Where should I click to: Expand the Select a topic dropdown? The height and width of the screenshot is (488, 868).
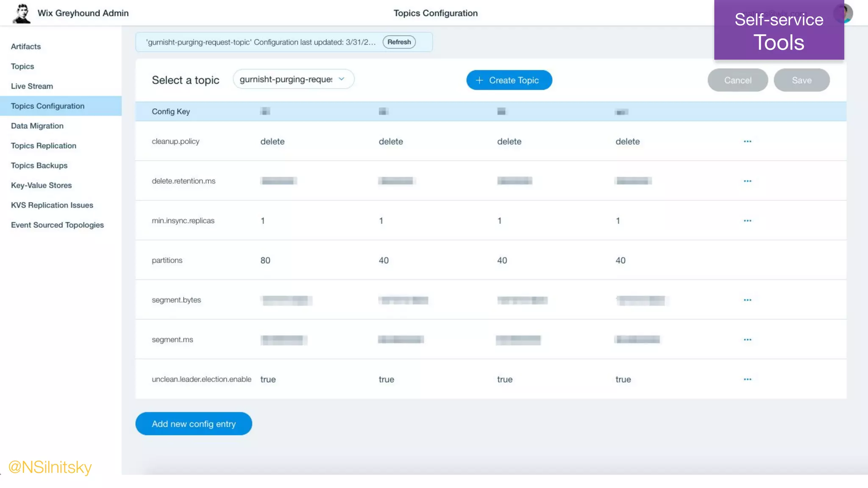[x=287, y=79]
